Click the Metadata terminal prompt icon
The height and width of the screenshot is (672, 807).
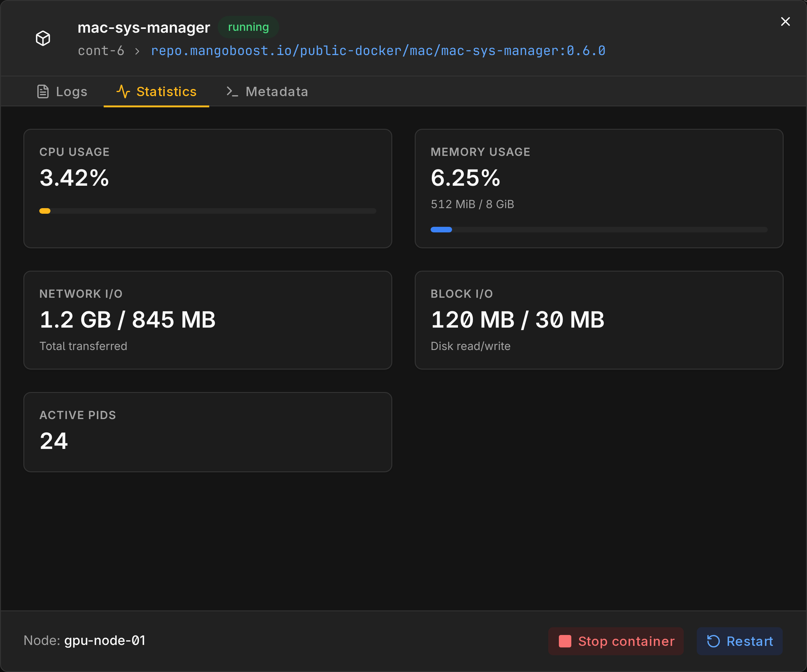[232, 91]
